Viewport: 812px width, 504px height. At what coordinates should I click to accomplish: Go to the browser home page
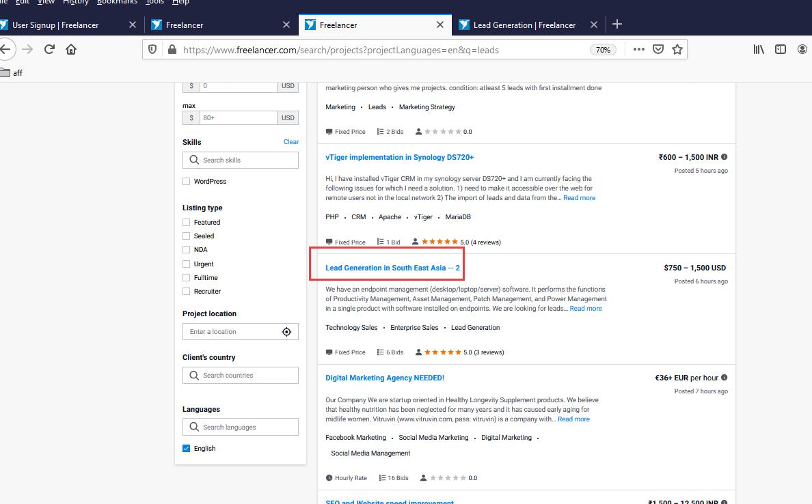(x=71, y=49)
